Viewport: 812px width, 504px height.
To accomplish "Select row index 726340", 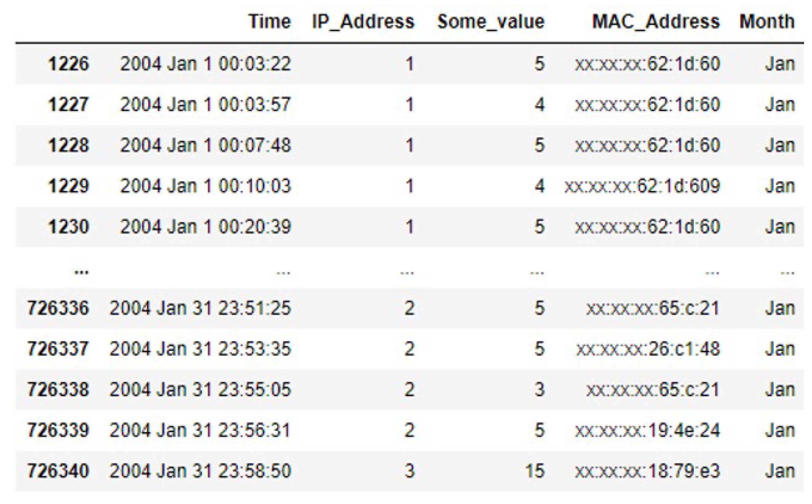I will coord(58,471).
